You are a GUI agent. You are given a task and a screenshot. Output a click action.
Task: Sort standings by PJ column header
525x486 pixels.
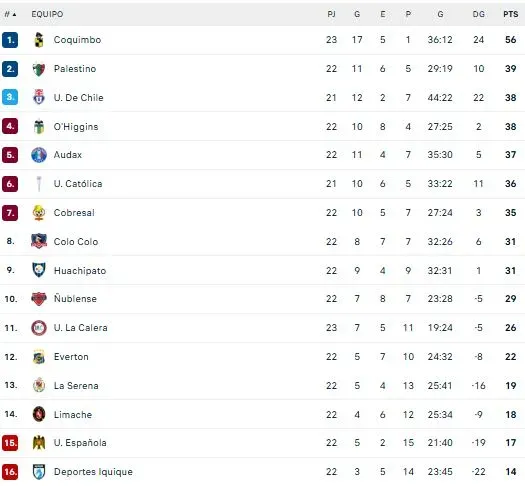[x=331, y=14]
